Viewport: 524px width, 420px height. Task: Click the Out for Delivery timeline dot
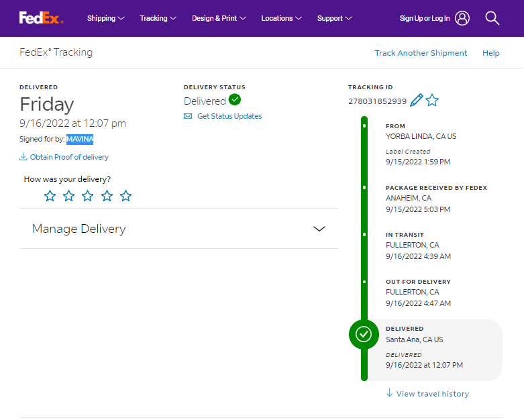364,282
